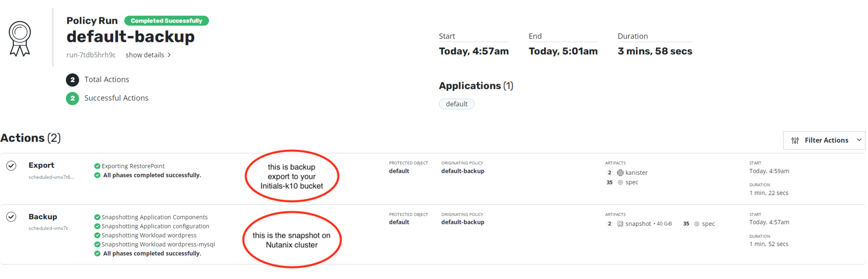Click the Completed Successfully status badge
This screenshot has height=279, width=868.
pos(166,21)
